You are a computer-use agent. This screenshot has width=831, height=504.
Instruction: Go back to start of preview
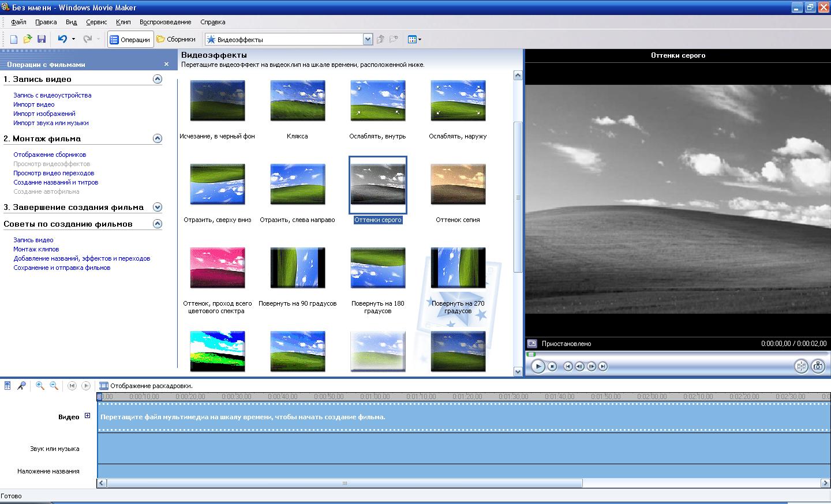[x=568, y=366]
